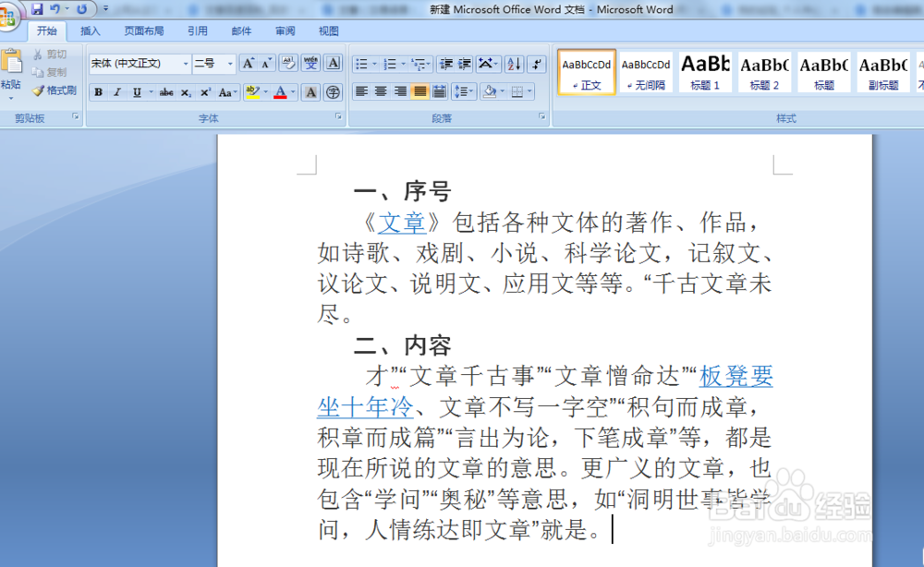Toggle subscript formatting
Screen dimensions: 924x567
tap(186, 91)
